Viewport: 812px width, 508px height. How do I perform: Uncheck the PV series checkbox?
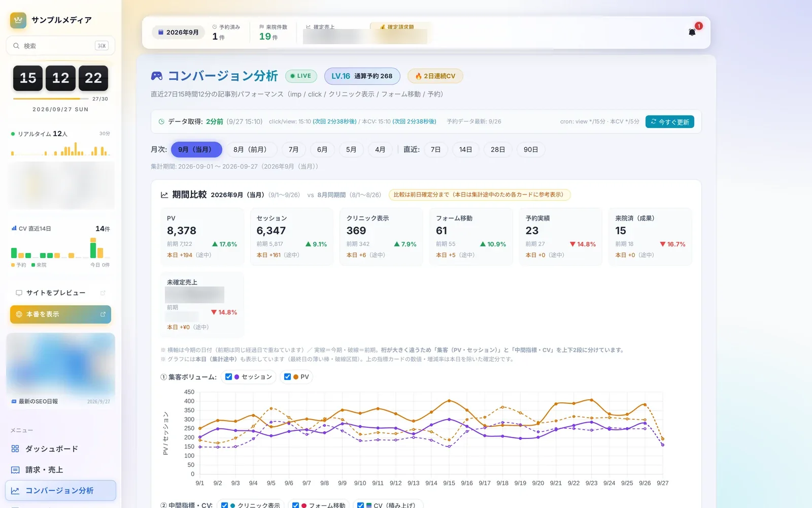click(287, 377)
